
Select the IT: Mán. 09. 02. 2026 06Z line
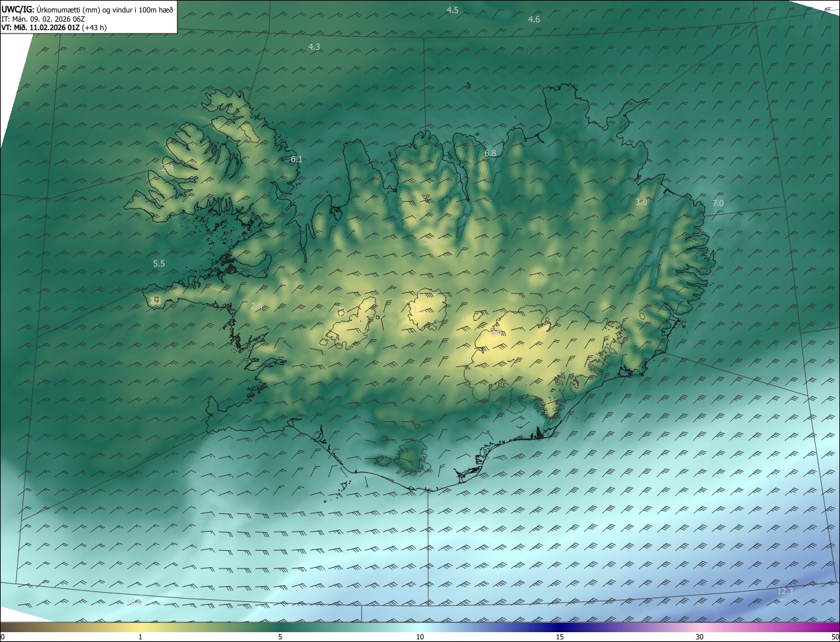(43, 18)
